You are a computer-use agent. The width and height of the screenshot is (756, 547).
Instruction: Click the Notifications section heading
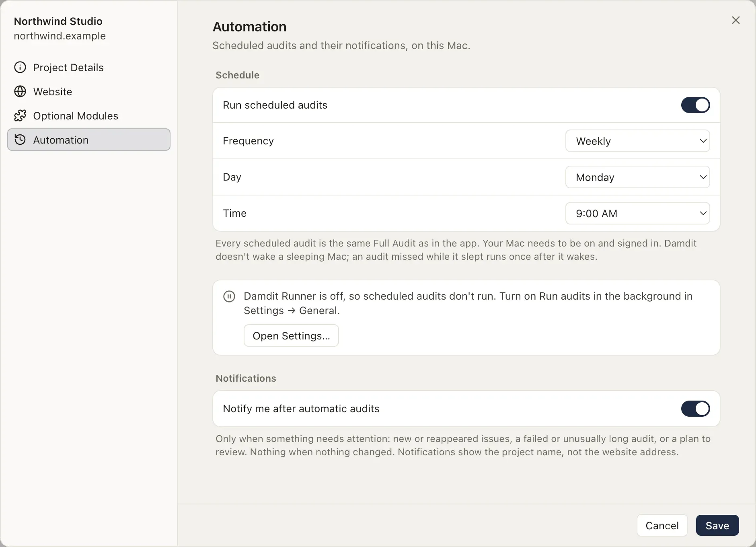(246, 378)
